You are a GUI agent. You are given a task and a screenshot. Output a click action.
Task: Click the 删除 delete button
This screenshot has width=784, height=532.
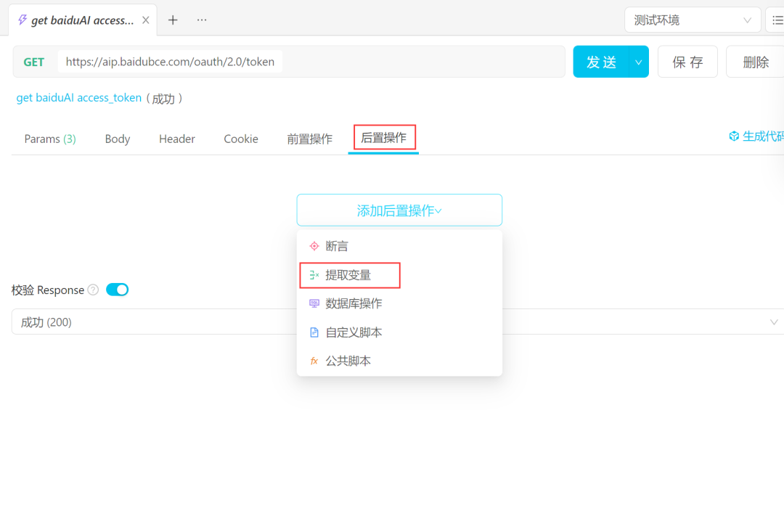point(755,62)
